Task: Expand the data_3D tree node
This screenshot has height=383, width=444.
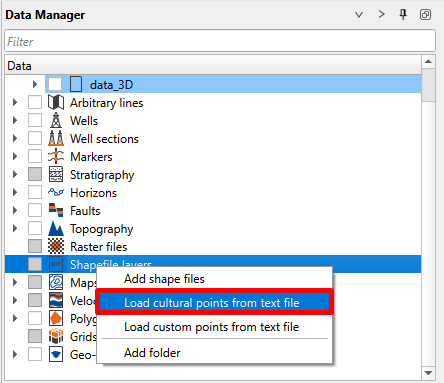Action: pyautogui.click(x=35, y=84)
